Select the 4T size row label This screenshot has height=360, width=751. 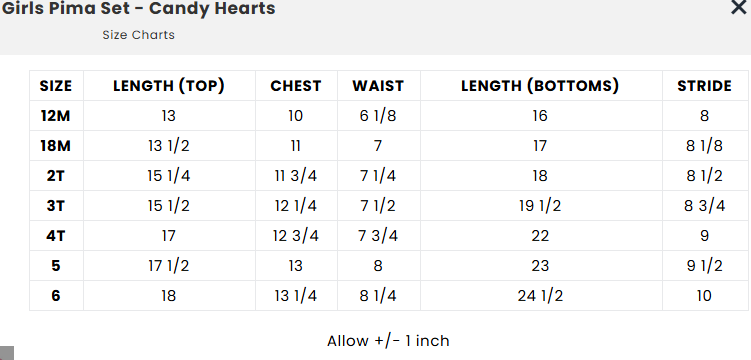(56, 236)
